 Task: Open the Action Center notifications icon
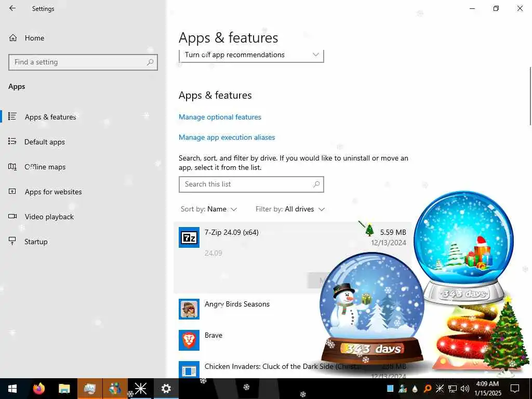click(x=515, y=389)
